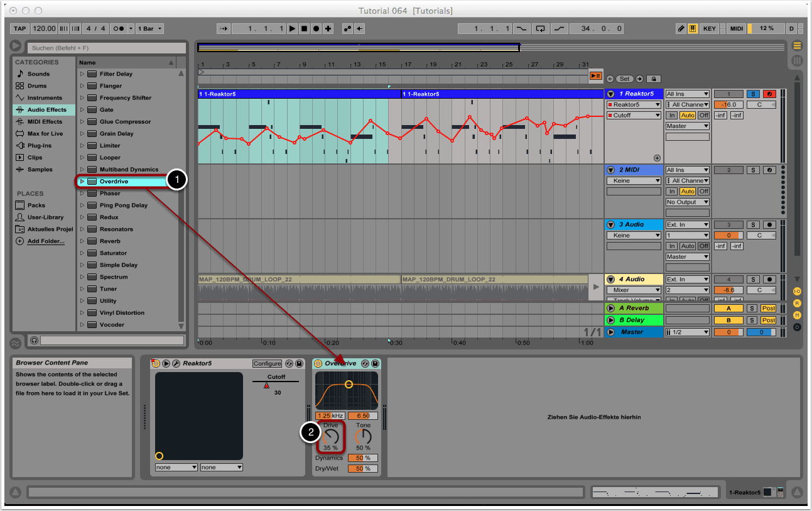Click the Reaktor5 Hot-Swap preset icon
The height and width of the screenshot is (511, 812).
289,363
